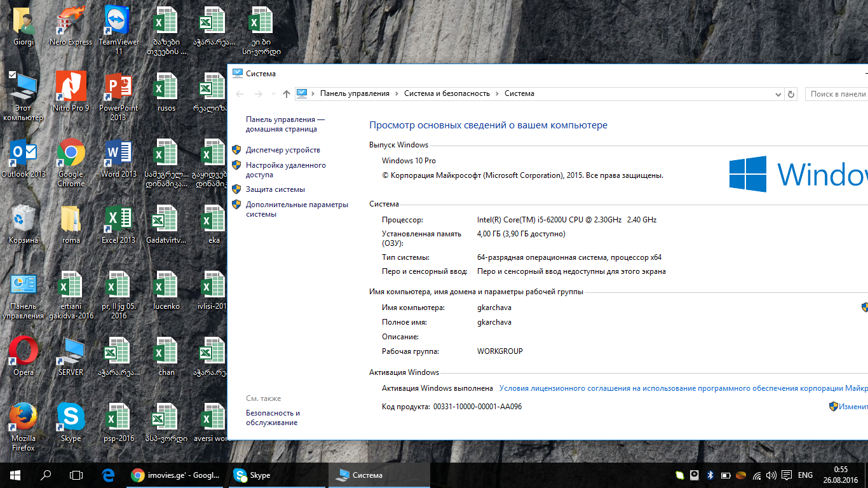
Task: Switch to Skype taskbar window
Action: coord(277,475)
